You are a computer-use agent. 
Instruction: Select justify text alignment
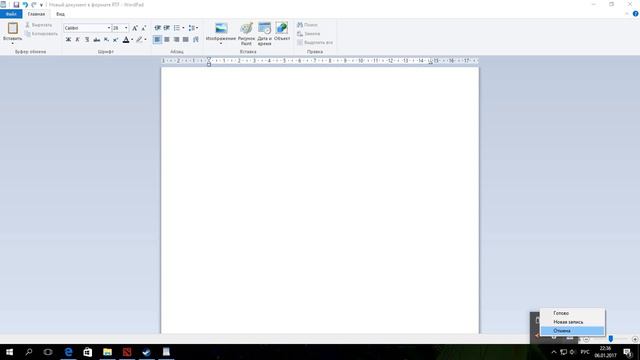coord(186,40)
